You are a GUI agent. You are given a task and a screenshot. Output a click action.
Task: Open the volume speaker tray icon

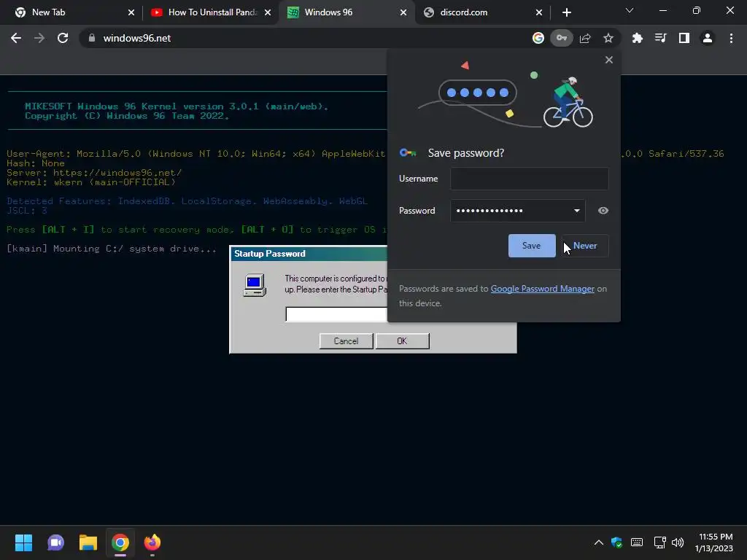pos(677,542)
